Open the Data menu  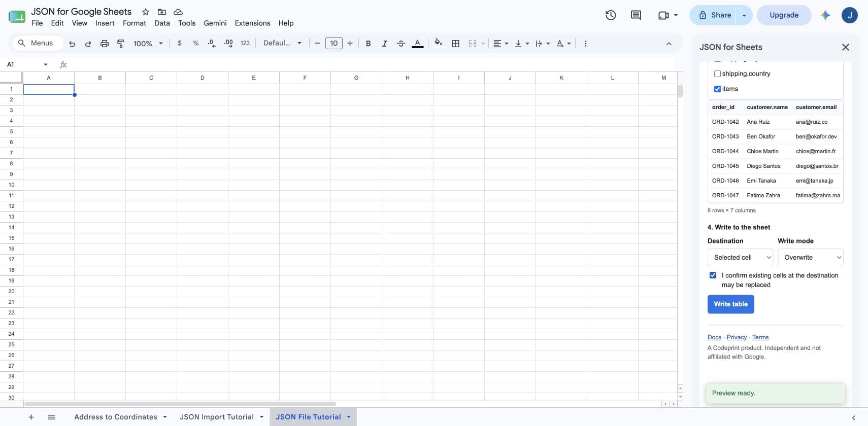[x=162, y=23]
